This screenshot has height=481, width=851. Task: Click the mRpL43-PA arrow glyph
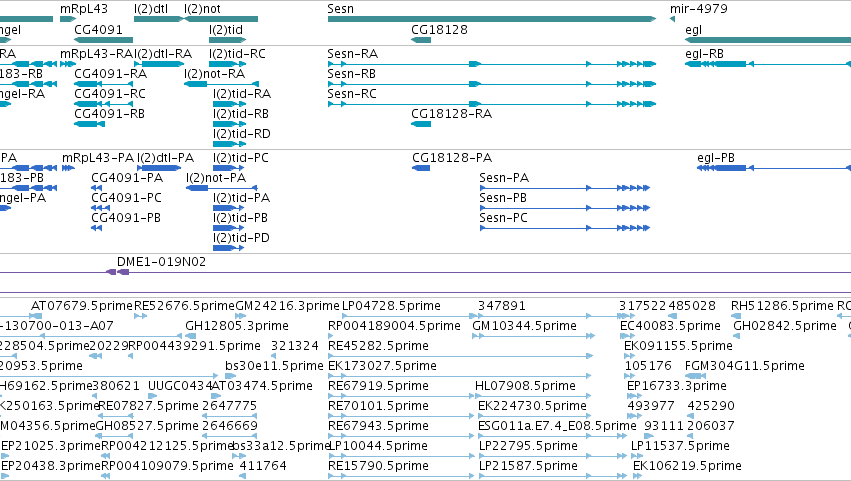[68, 168]
